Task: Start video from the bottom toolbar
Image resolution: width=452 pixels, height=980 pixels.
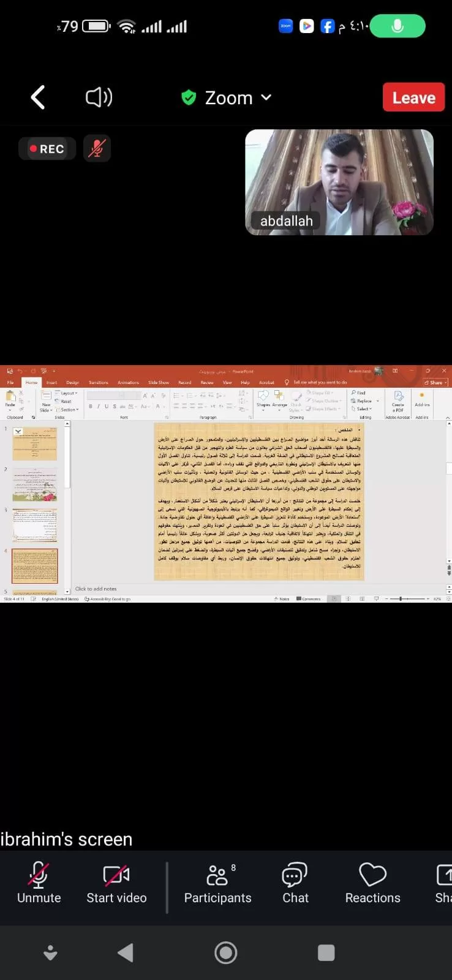Action: pyautogui.click(x=116, y=883)
